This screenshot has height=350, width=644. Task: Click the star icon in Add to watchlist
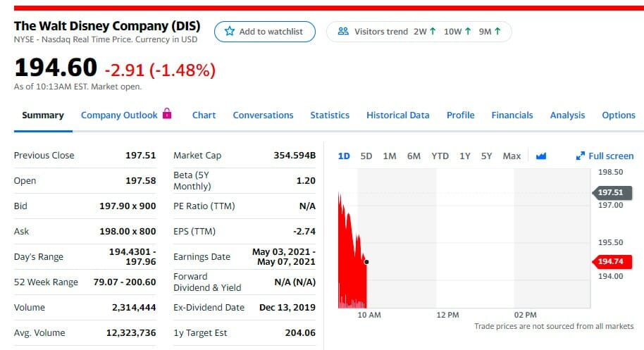[229, 32]
